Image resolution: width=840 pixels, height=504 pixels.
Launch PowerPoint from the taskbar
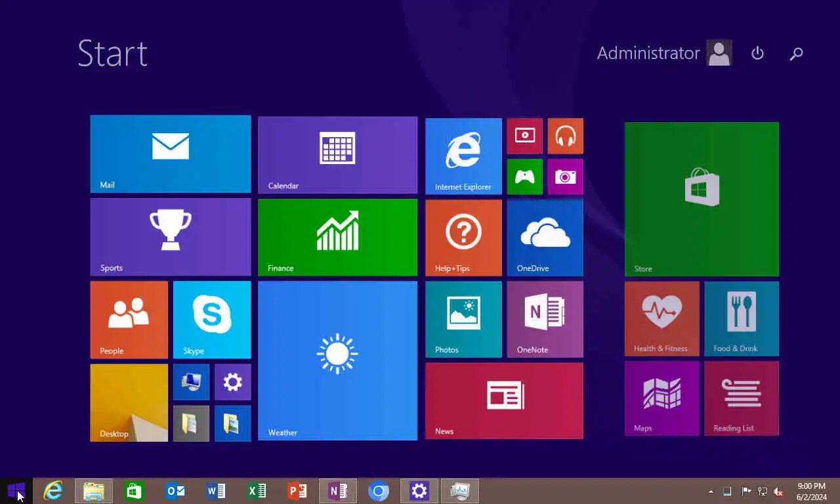point(297,491)
